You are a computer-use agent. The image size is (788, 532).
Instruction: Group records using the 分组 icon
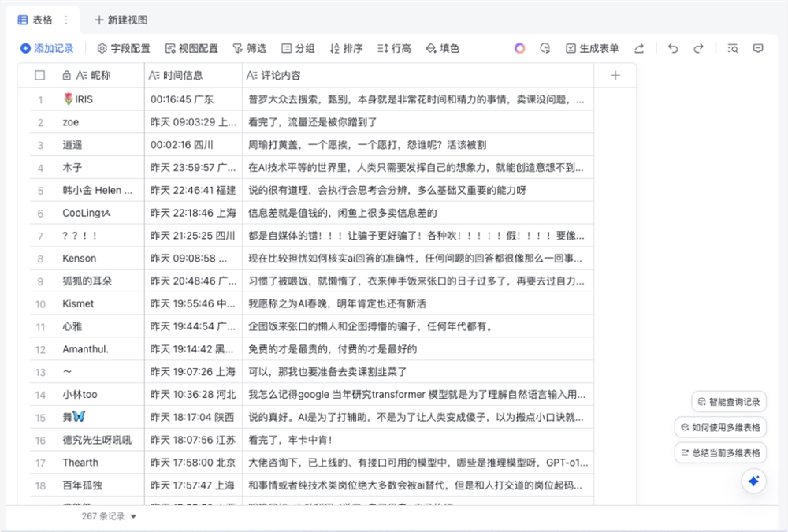[298, 48]
